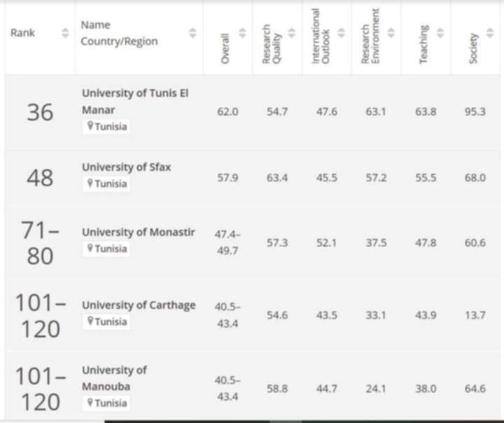Open University of Monastir link
This screenshot has height=423, width=504.
coord(139,232)
